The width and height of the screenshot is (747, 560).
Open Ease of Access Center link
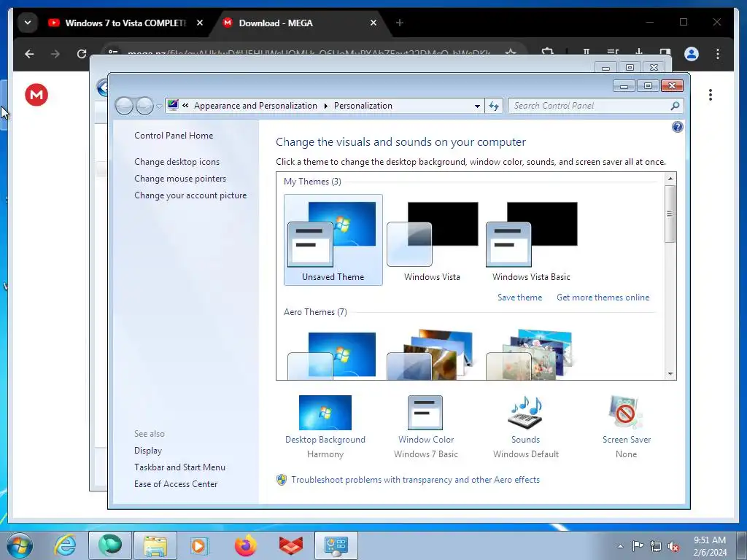tap(176, 484)
